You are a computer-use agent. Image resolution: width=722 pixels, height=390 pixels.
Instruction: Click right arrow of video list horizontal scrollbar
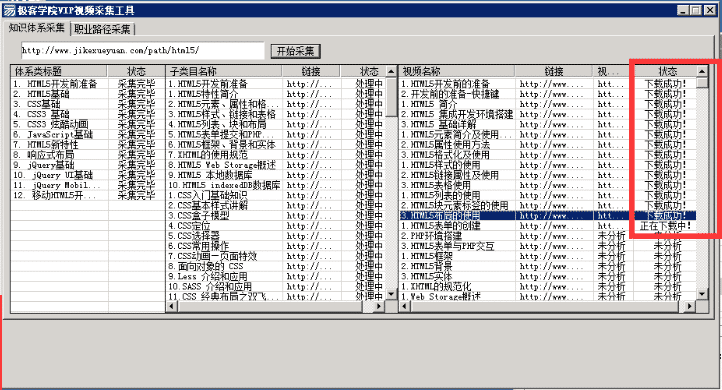click(690, 306)
